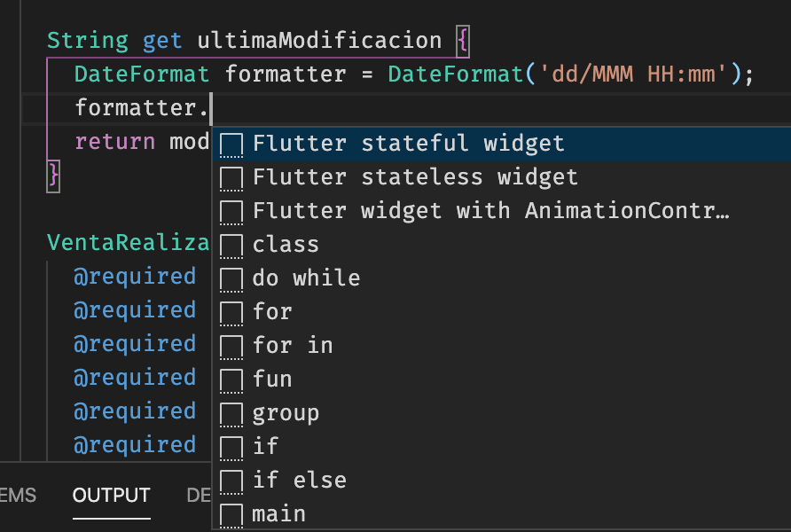Select the 'Flutter stateful widget' snippet icon
The image size is (791, 532).
231,143
